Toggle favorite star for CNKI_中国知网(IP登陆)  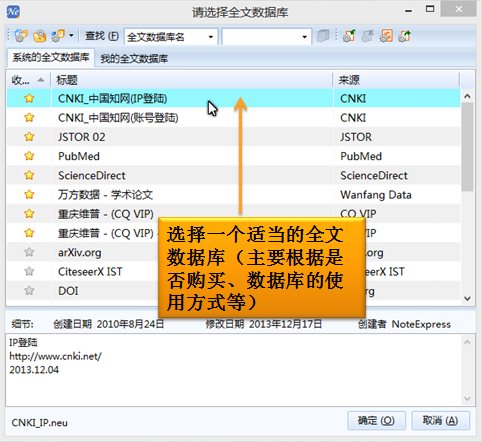click(x=29, y=98)
